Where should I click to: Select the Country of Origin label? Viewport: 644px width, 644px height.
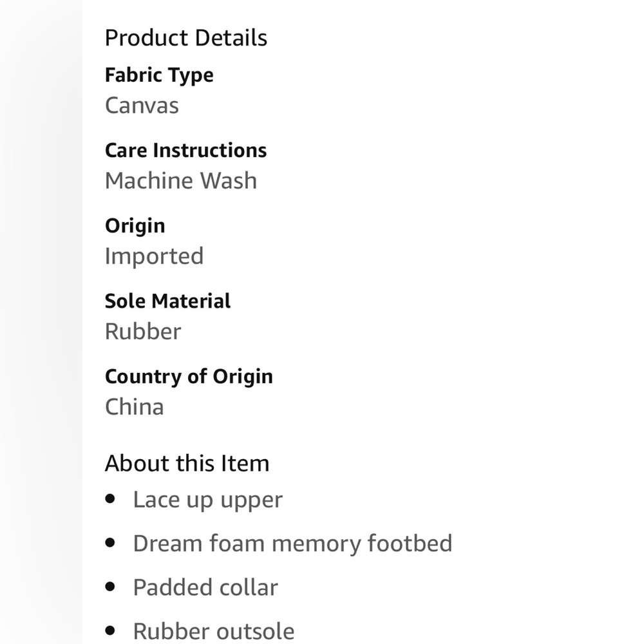(x=189, y=377)
